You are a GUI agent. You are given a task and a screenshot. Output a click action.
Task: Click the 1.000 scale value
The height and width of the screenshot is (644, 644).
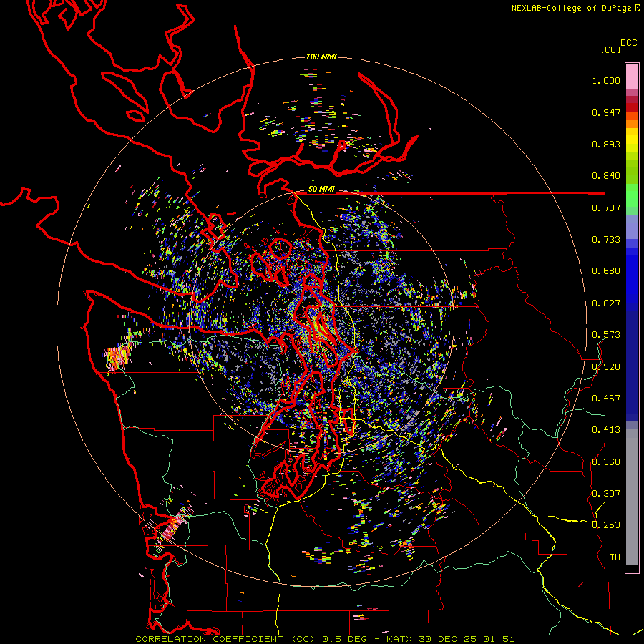point(606,81)
